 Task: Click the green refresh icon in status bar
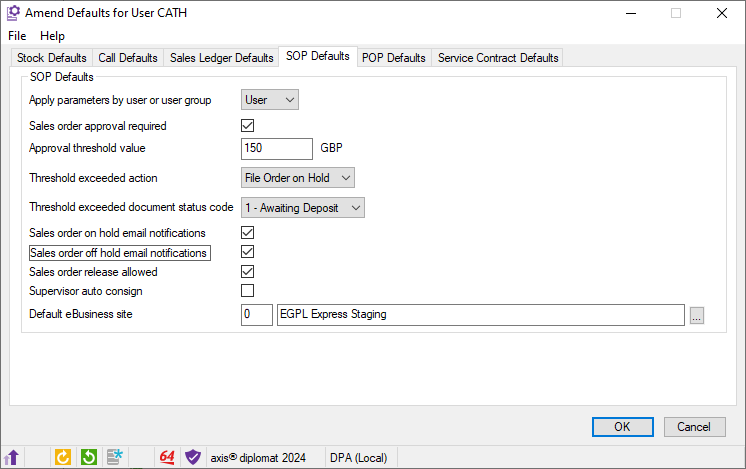coord(89,457)
